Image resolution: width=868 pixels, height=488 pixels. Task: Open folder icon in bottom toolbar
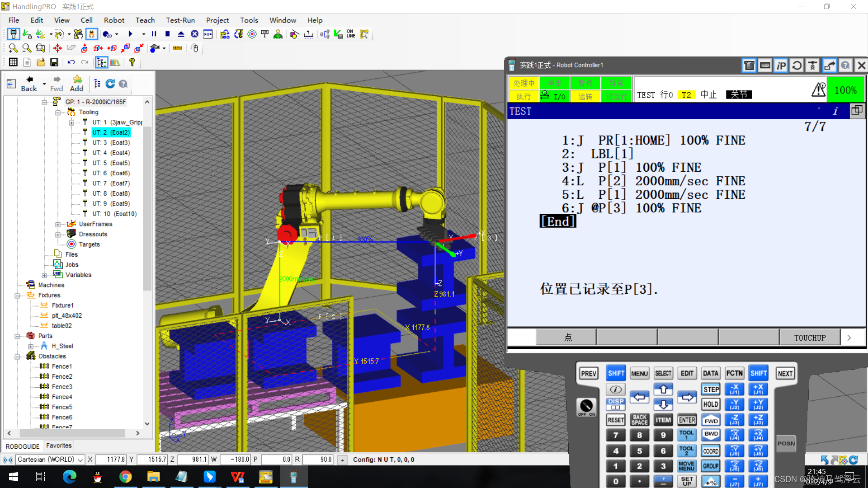(x=41, y=62)
